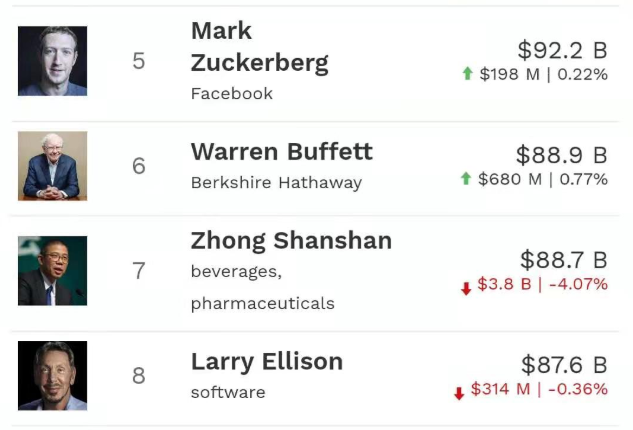Click Mark Zuckerberg's profile photo
The height and width of the screenshot is (430, 633).
(x=52, y=61)
